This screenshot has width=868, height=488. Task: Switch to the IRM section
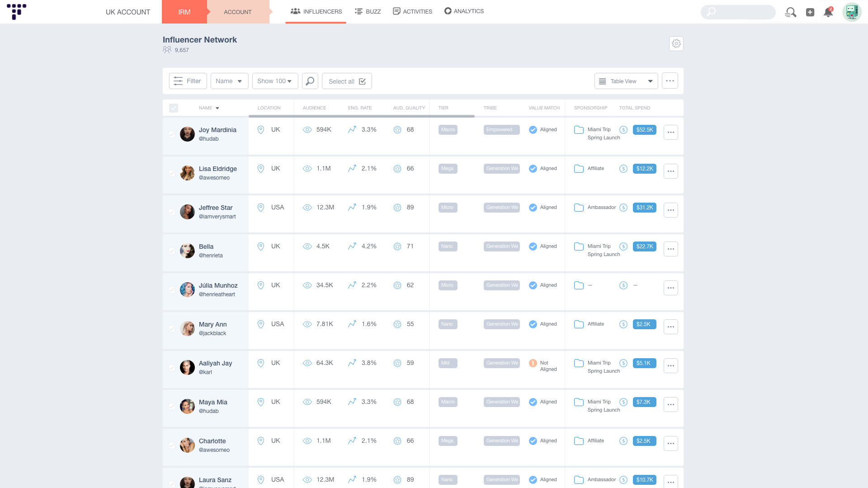click(184, 12)
